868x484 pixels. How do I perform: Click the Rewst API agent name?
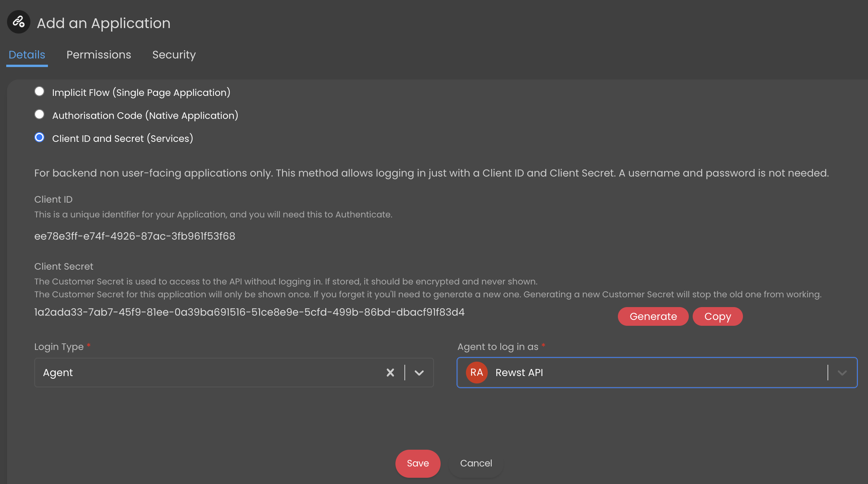point(519,373)
